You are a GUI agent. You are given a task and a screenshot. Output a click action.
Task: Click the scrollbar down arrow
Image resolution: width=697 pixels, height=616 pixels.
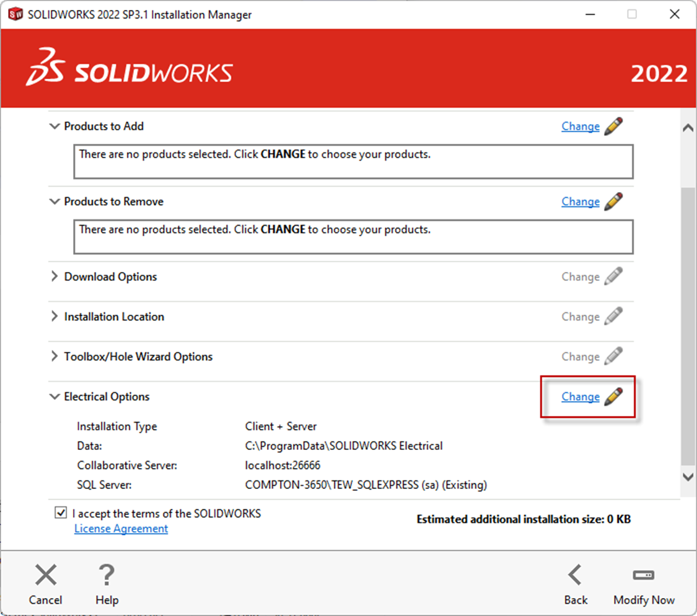point(688,477)
